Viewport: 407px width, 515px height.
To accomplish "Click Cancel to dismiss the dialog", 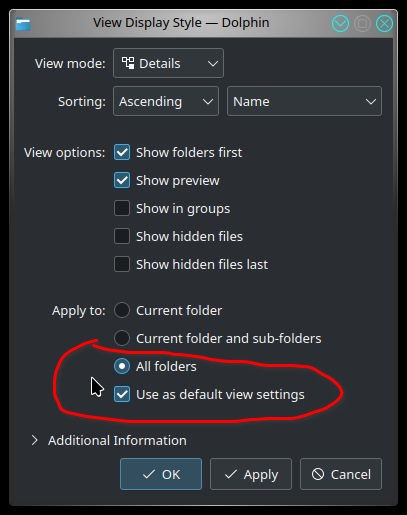I will click(x=341, y=474).
